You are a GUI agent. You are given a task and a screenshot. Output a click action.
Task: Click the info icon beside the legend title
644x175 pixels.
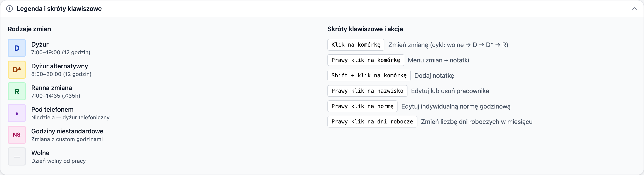(x=9, y=9)
